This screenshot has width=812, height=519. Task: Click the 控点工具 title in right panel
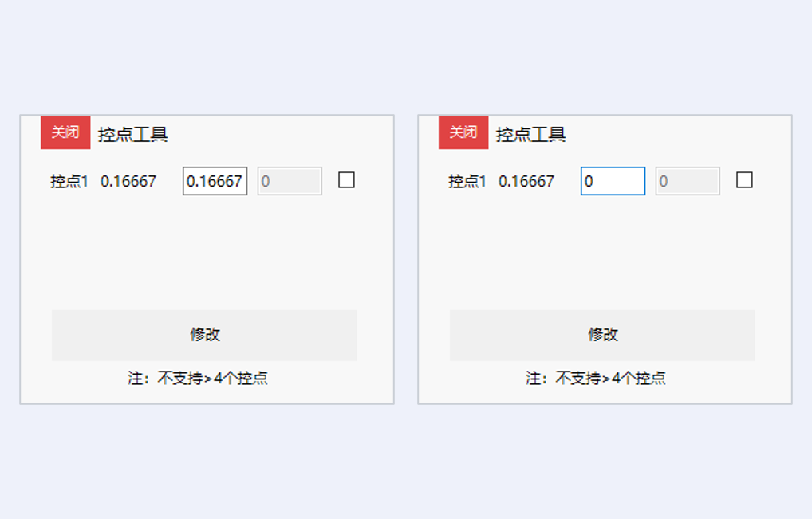pos(530,135)
